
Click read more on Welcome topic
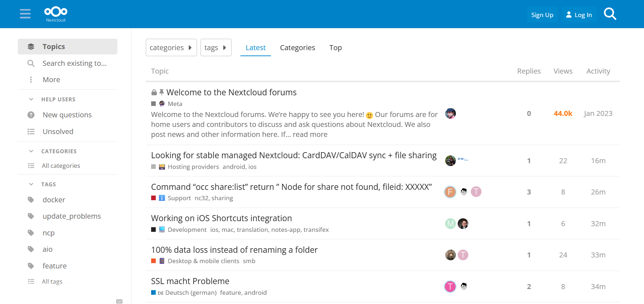tap(310, 134)
